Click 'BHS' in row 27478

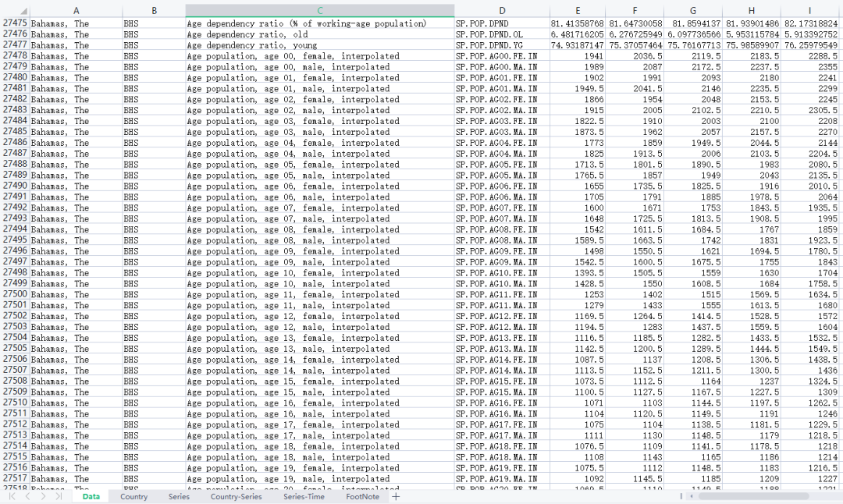(154, 56)
